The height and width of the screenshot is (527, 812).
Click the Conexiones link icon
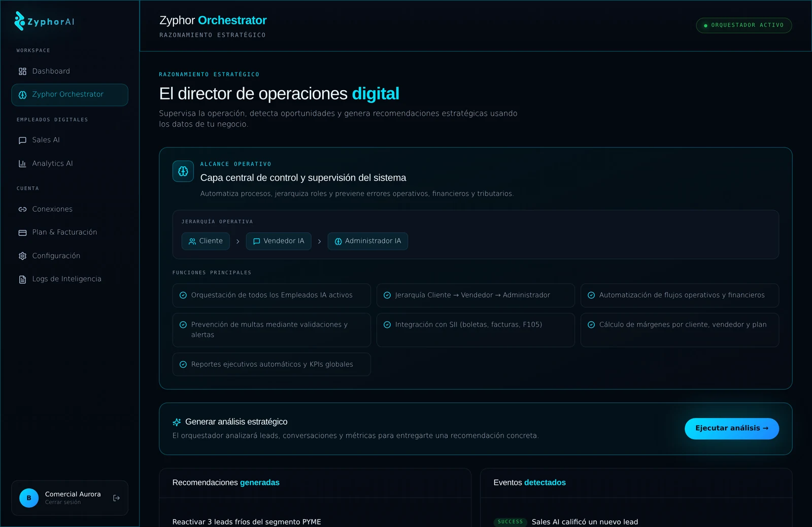[x=22, y=209]
